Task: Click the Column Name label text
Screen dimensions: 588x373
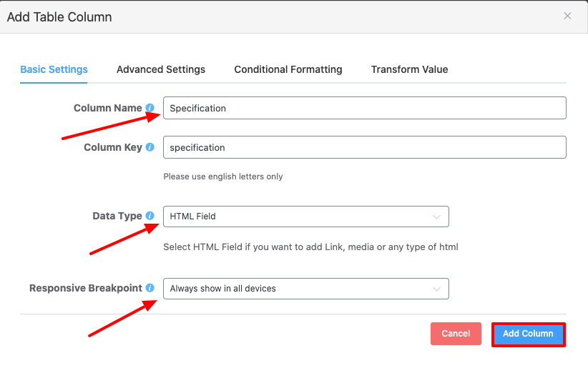Action: tap(107, 109)
